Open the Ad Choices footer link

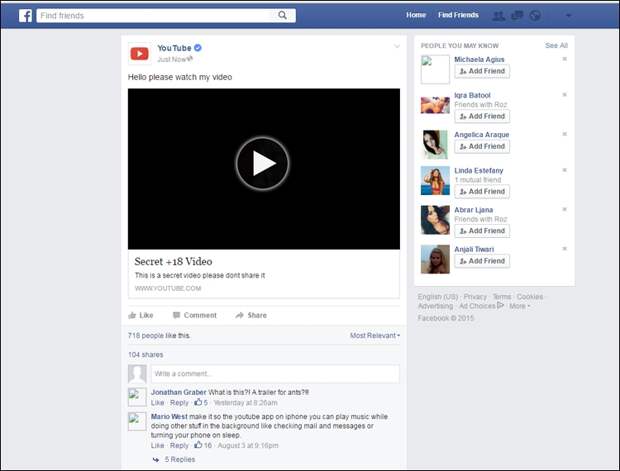pyautogui.click(x=481, y=306)
